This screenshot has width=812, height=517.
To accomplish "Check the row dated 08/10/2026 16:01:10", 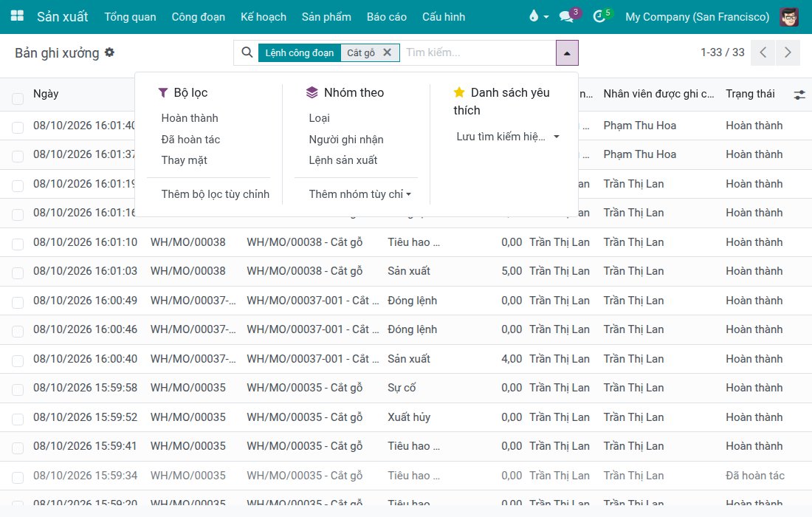I will tap(18, 244).
